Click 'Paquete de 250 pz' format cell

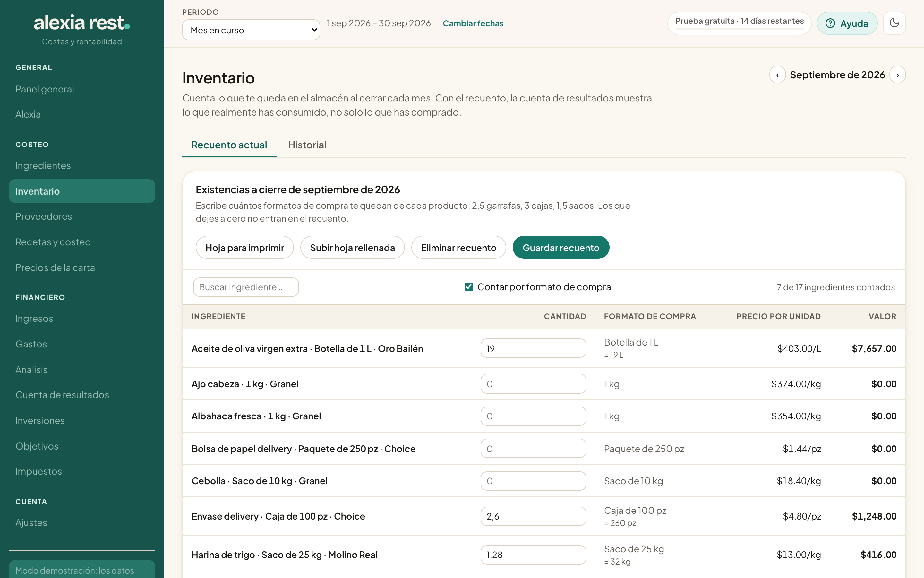pos(644,449)
